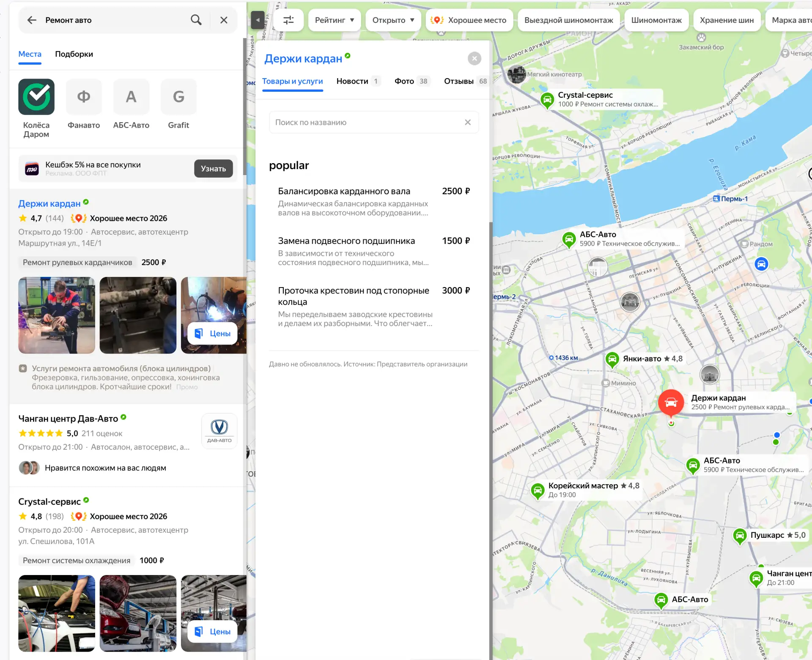Open the Crystal-сервис engine bay photo
This screenshot has height=660, width=812.
[57, 613]
